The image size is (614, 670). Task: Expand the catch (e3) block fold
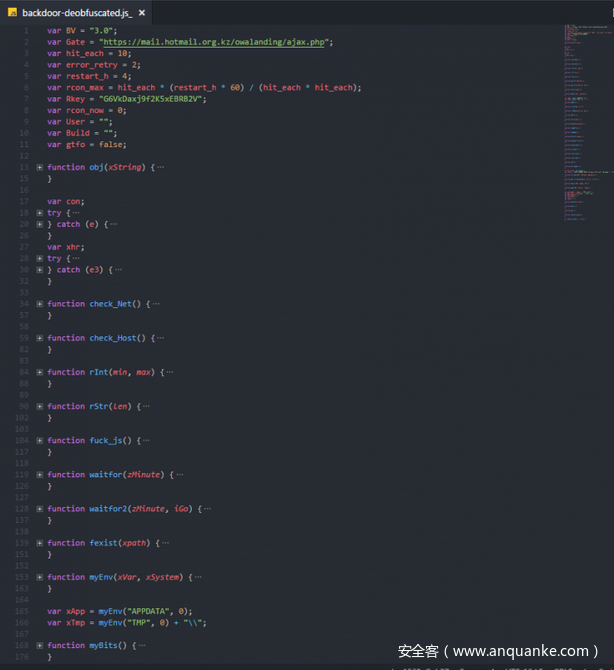pos(39,270)
